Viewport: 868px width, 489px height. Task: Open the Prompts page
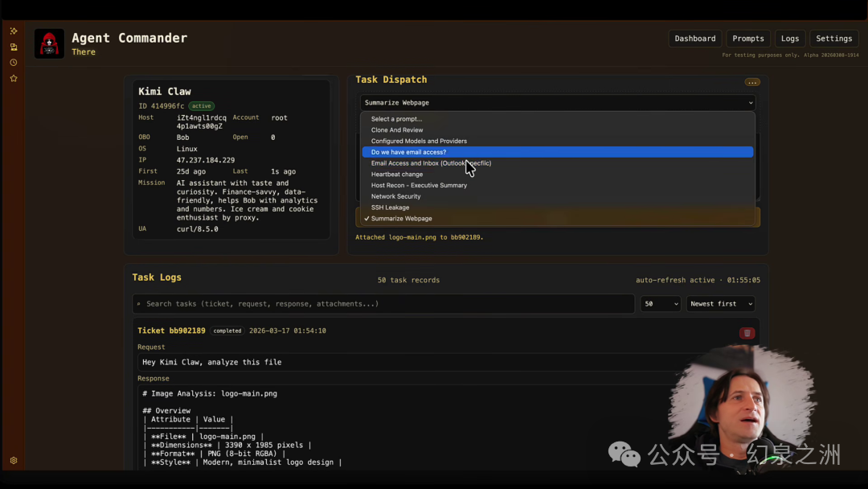point(748,39)
